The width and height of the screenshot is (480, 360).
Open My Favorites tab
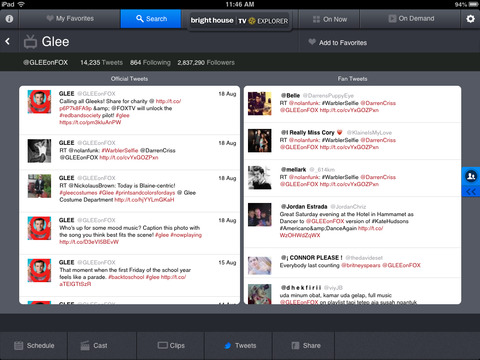tap(70, 19)
